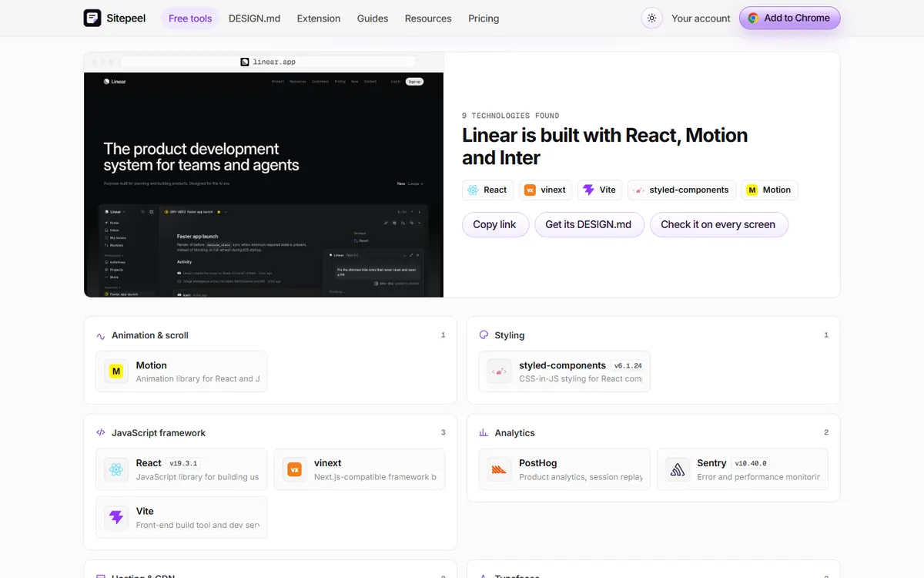Click the yellow Motion icon in the chip
Screen dimensions: 924x578
tap(752, 190)
